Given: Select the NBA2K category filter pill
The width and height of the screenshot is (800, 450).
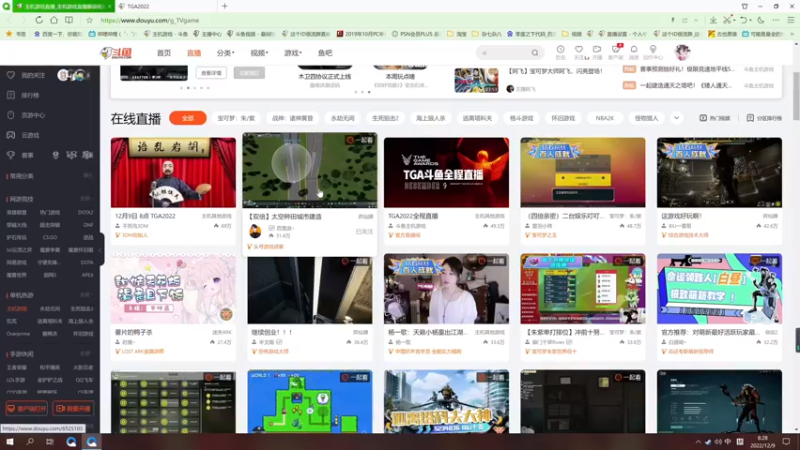Looking at the screenshot, I should 605,118.
